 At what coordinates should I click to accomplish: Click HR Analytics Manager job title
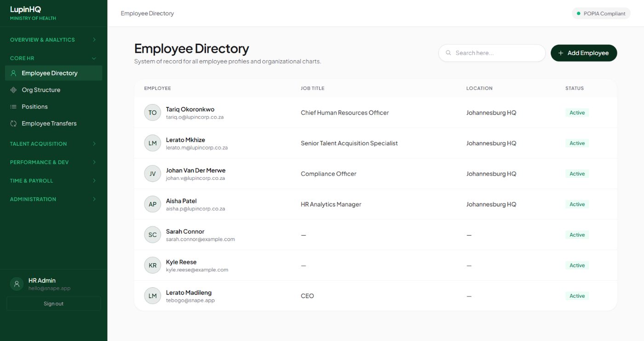coord(331,204)
